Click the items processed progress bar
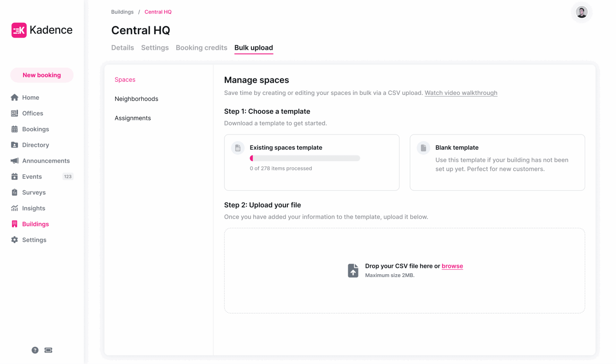 (x=305, y=158)
